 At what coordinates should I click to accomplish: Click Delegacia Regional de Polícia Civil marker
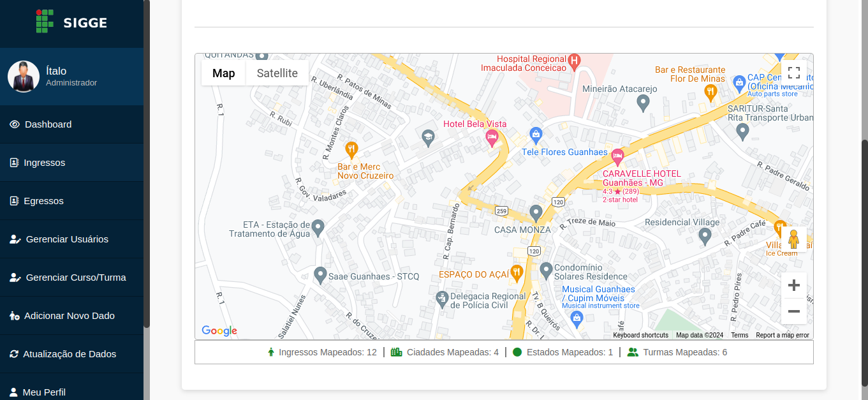click(442, 298)
